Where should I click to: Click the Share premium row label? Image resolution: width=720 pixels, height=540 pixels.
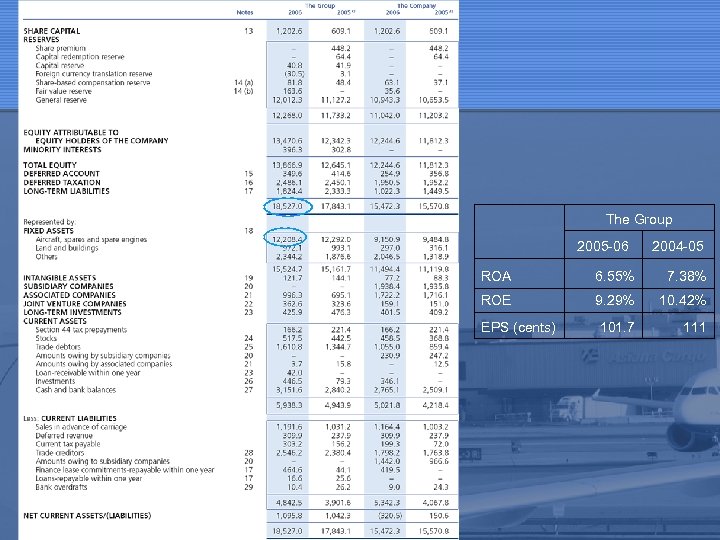pos(60,48)
